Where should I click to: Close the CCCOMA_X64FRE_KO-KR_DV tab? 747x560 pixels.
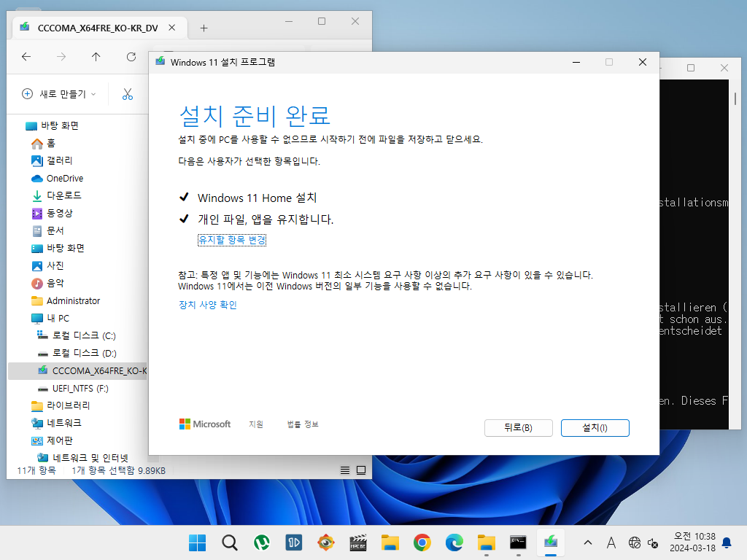pos(172,28)
